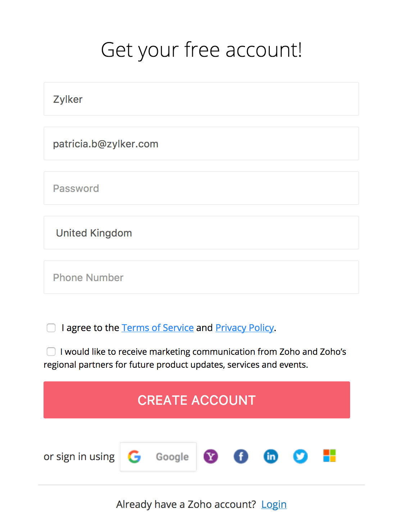Check the Terms of Service agreement box
Image resolution: width=403 pixels, height=532 pixels.
(51, 328)
